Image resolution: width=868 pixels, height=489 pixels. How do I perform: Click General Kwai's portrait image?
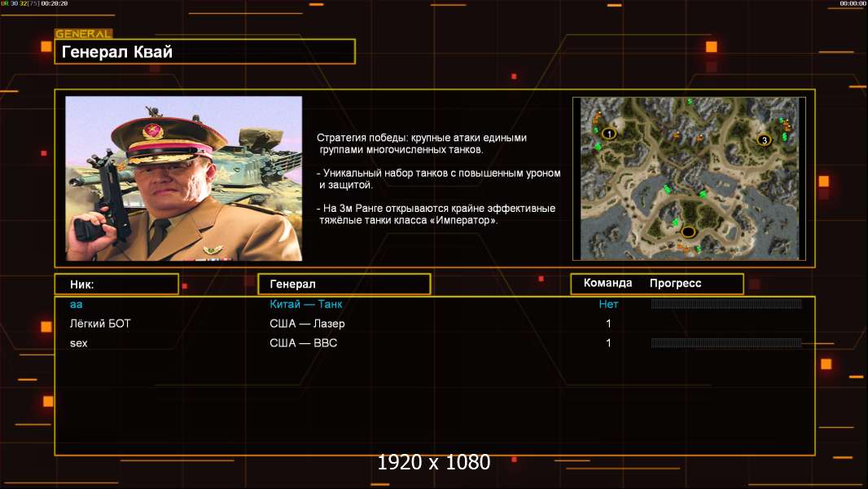184,178
